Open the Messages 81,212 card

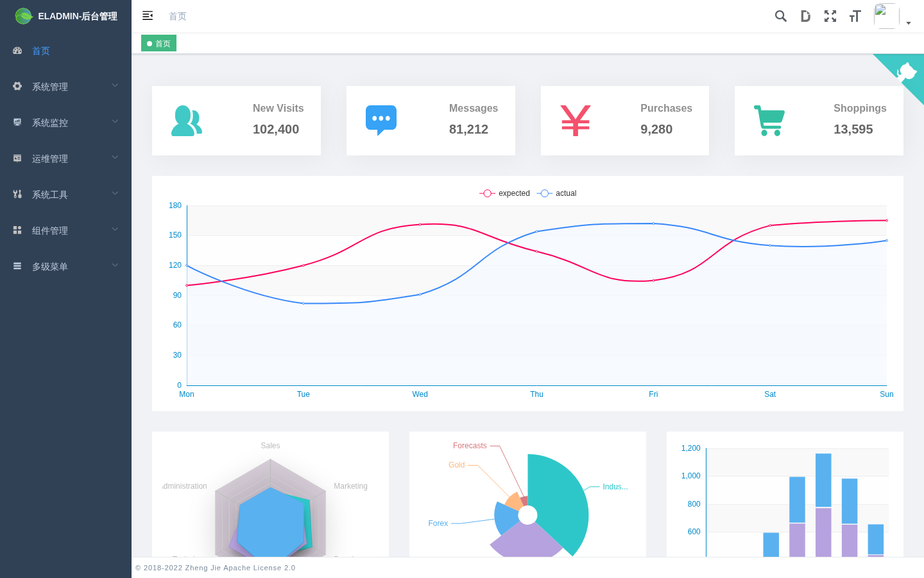tap(431, 121)
